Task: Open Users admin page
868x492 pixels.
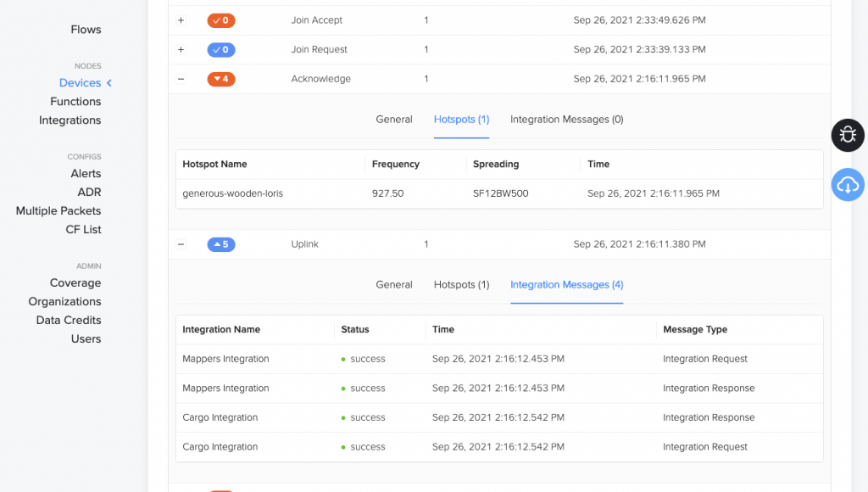Action: click(86, 339)
